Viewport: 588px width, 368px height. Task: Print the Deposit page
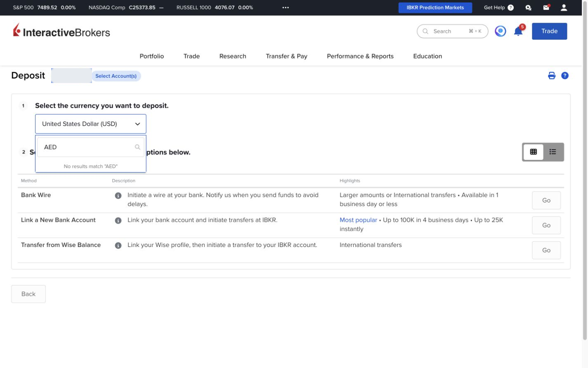tap(552, 76)
